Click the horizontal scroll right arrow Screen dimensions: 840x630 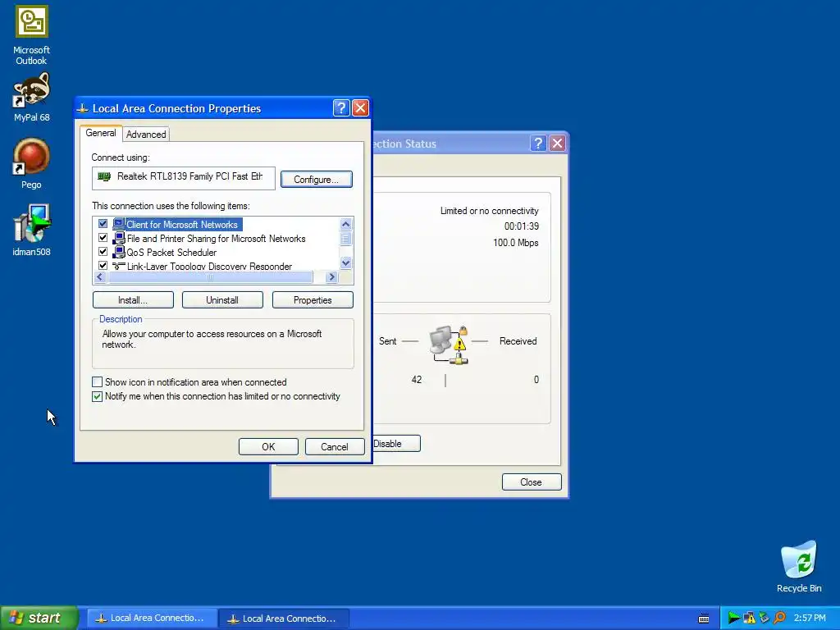coord(331,277)
